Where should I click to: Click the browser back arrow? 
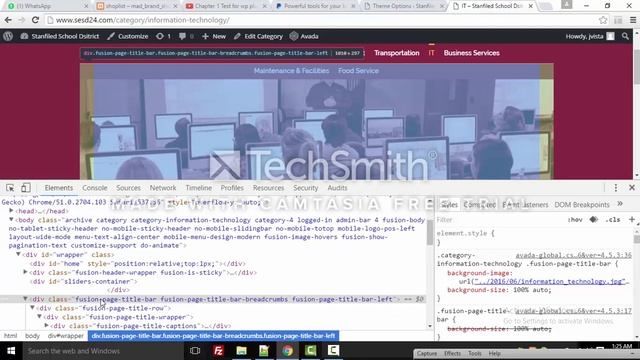tap(8, 20)
